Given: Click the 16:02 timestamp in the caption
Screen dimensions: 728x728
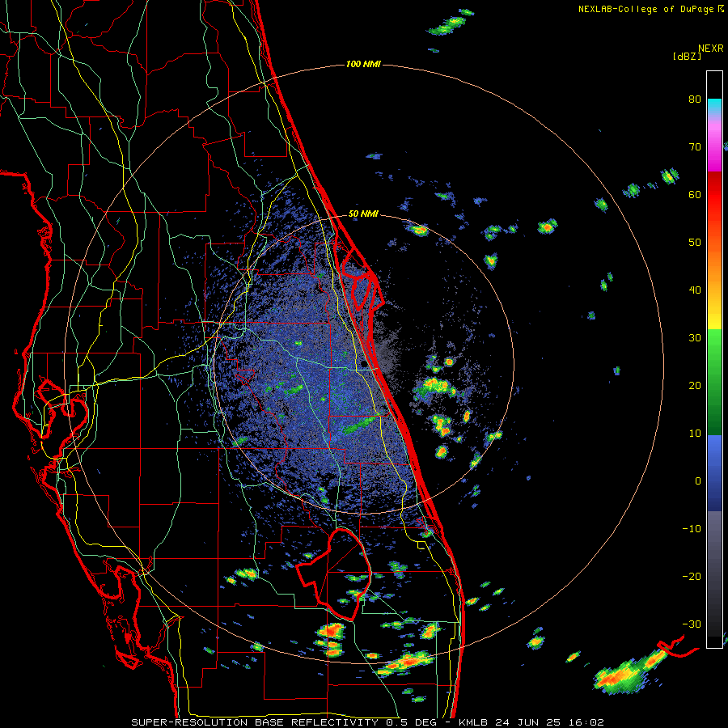Looking at the screenshot, I should point(587,722).
